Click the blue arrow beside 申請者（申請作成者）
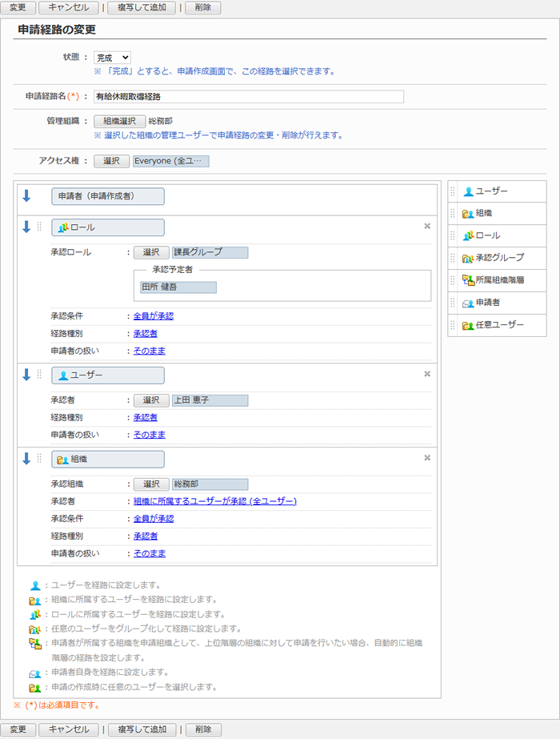The image size is (560, 739). 26,195
